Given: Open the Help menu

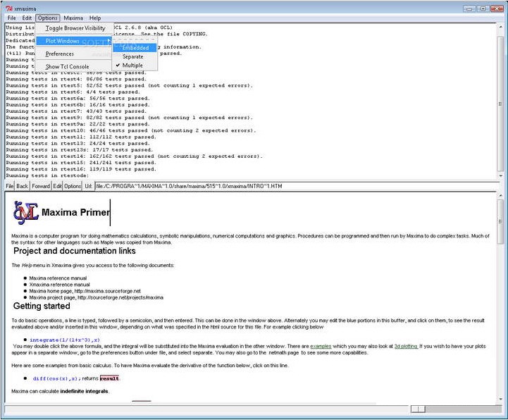Looking at the screenshot, I should point(95,18).
